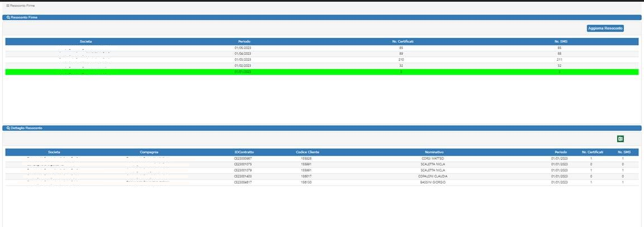The width and height of the screenshot is (644, 227).
Task: Click the Nominativo column header
Action: click(x=434, y=152)
